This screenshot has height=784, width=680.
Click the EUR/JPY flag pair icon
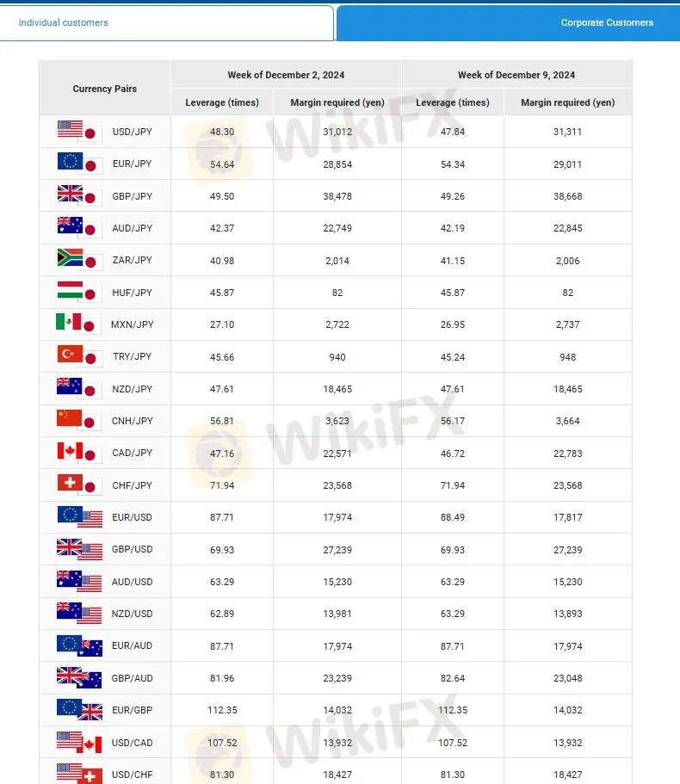point(80,164)
